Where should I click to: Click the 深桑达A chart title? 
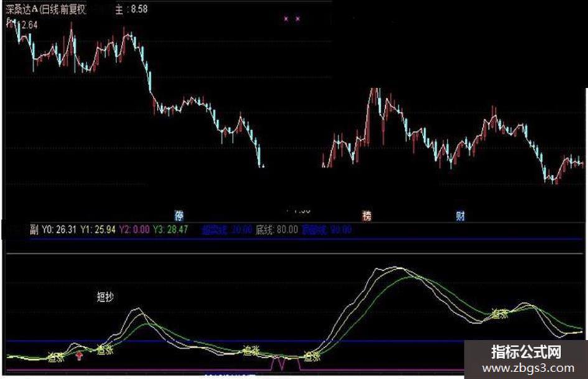(x=46, y=9)
